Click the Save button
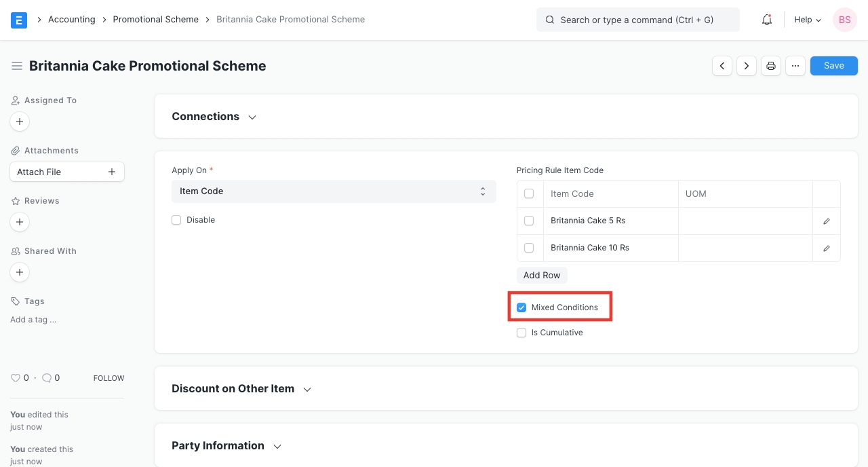 point(833,66)
